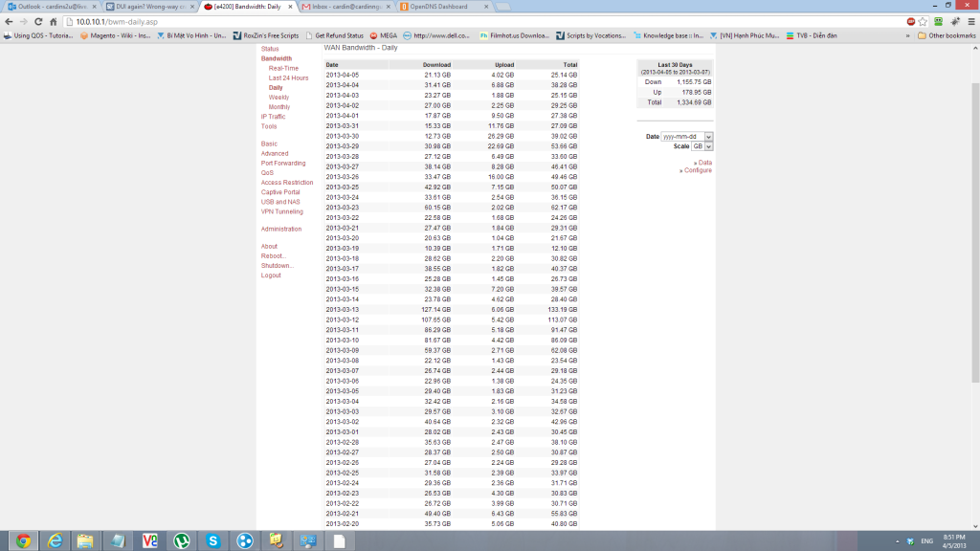Open the Real-Time bandwidth page
The height and width of the screenshot is (551, 980).
pyautogui.click(x=283, y=68)
